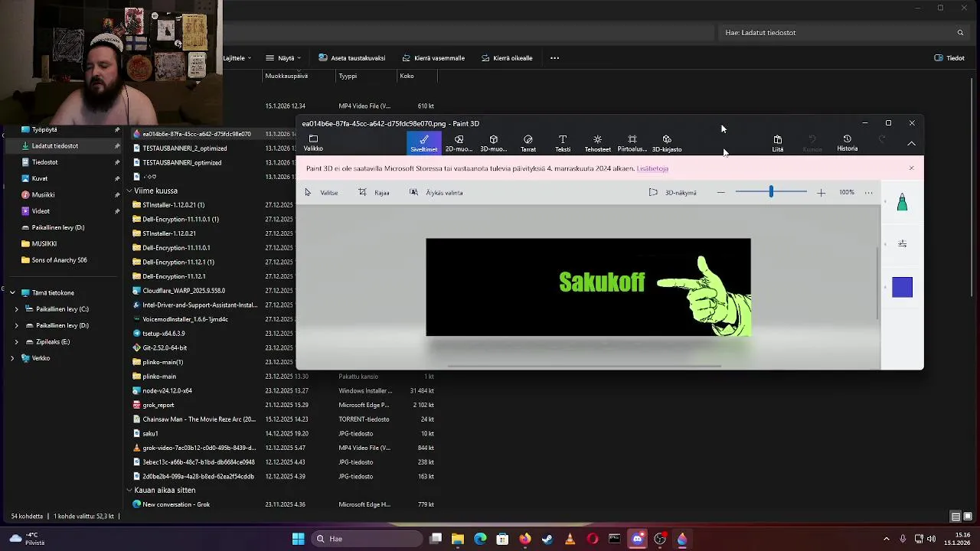Open Paint 3D more options ellipsis
The width and height of the screenshot is (980, 551).
click(868, 193)
